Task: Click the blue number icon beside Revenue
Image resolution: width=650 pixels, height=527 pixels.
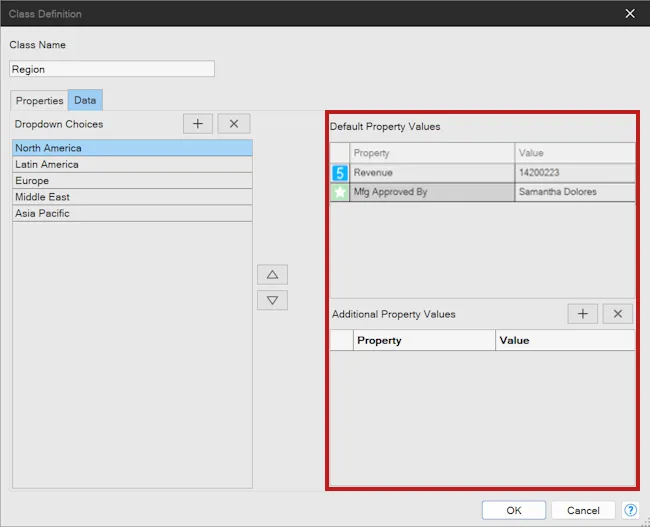Action: (340, 172)
